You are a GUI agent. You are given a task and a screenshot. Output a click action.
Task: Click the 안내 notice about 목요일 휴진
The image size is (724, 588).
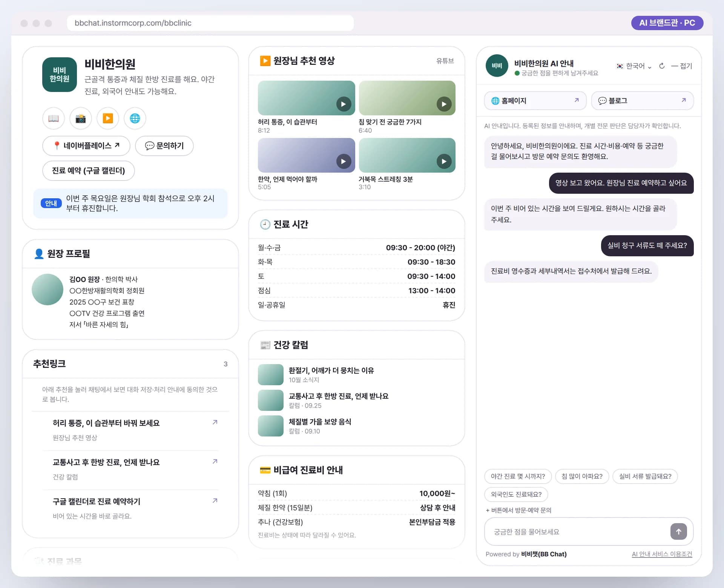[130, 203]
